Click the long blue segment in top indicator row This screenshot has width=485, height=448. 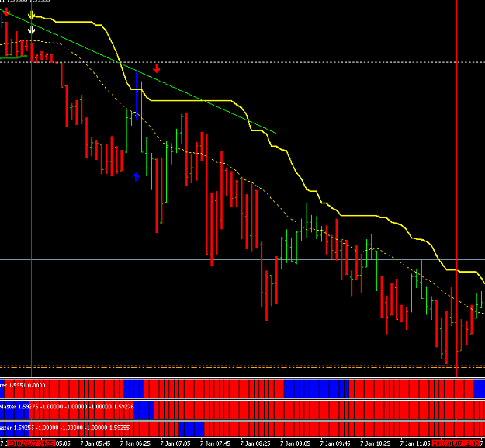tap(317, 388)
